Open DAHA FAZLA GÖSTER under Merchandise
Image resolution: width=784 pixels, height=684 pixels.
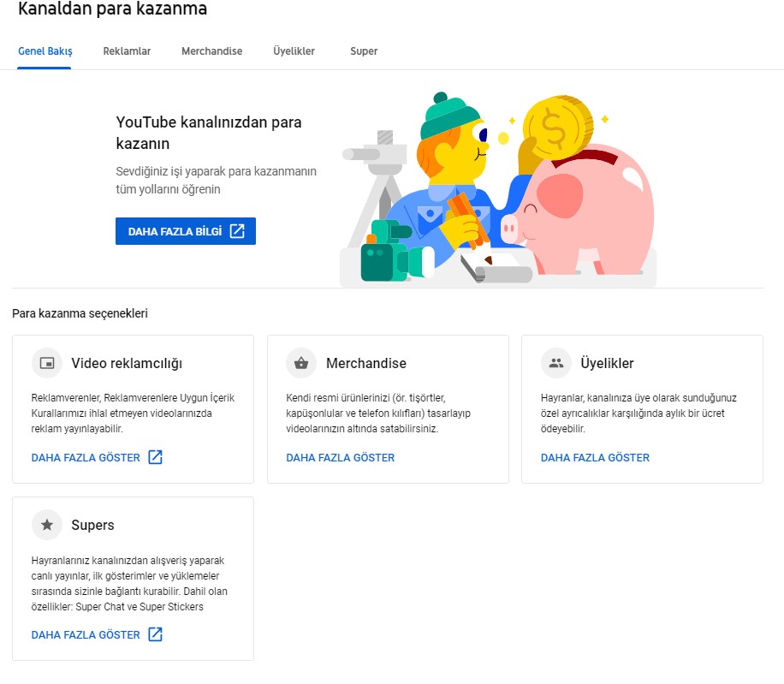pos(340,457)
